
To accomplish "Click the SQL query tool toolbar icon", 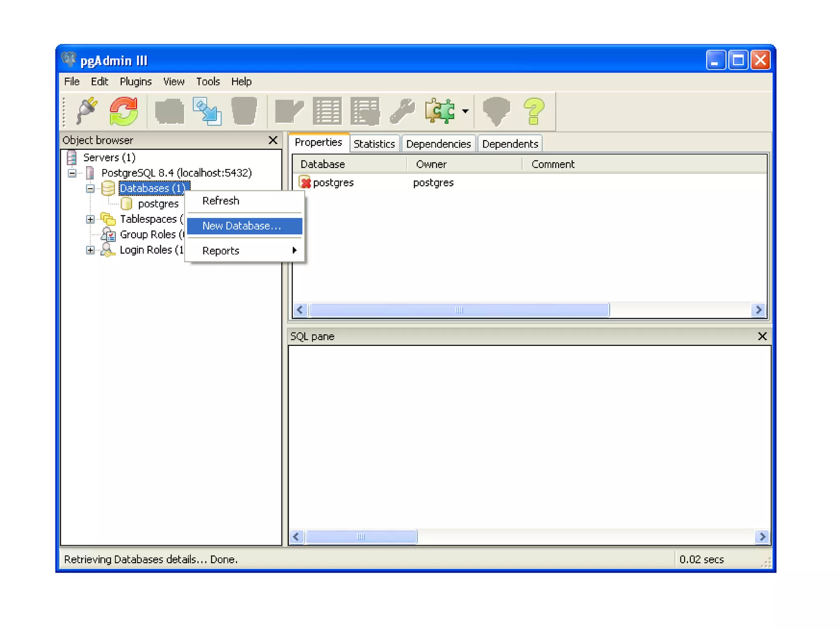I will [x=290, y=111].
